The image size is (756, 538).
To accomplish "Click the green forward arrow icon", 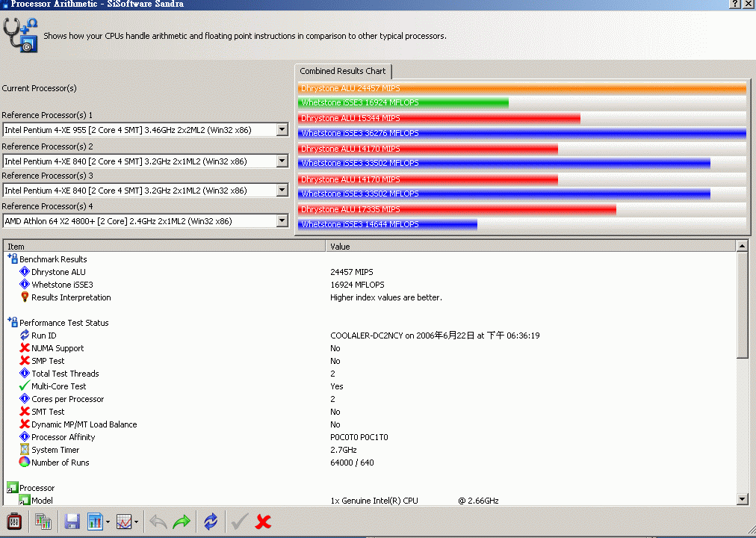I will click(182, 522).
